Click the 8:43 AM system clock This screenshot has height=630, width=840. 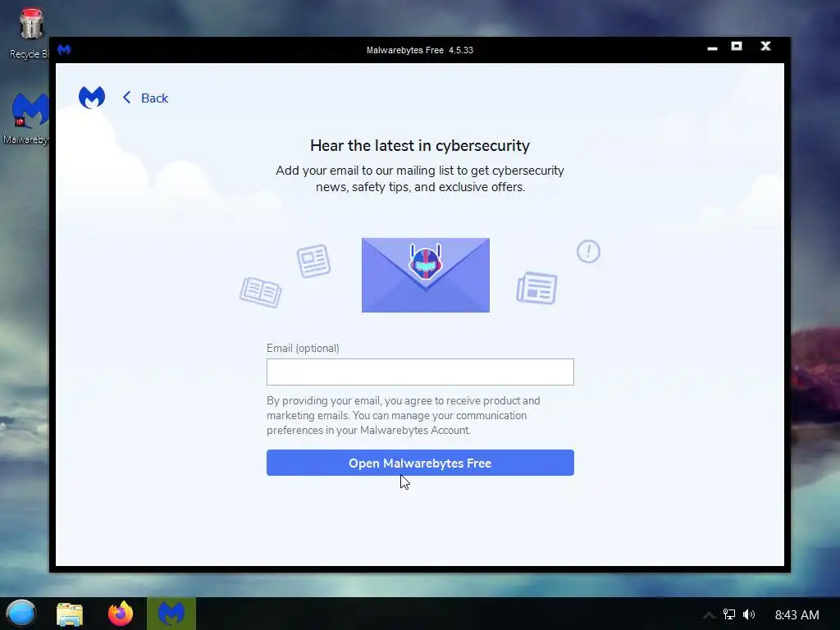point(797,615)
